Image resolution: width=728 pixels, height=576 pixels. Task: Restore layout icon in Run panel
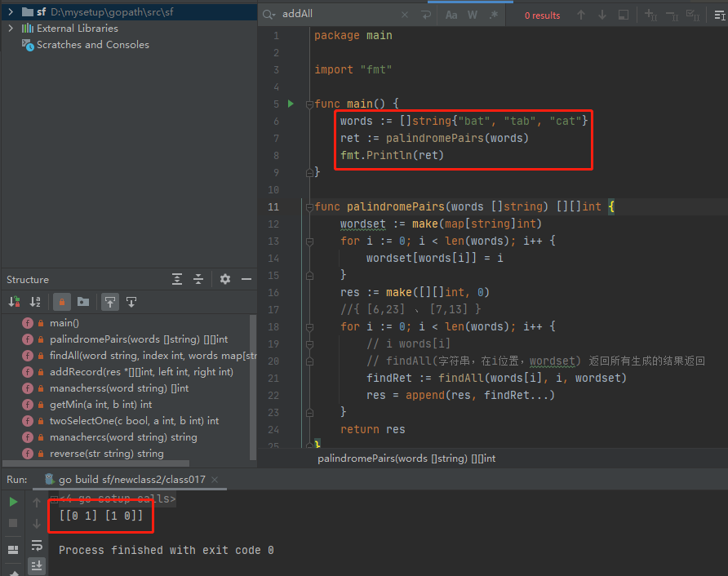tap(13, 550)
